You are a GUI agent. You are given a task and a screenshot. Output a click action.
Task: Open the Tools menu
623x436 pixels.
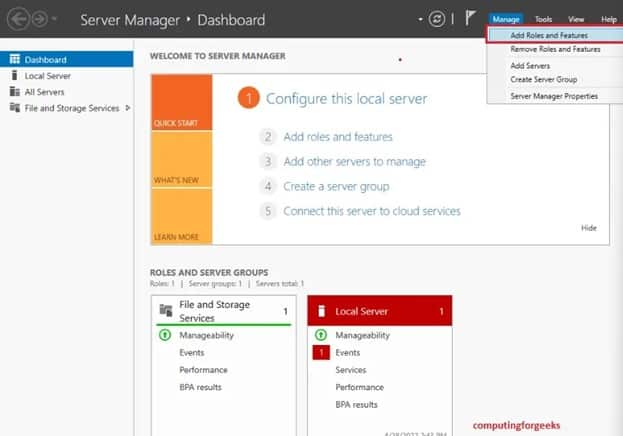(543, 19)
